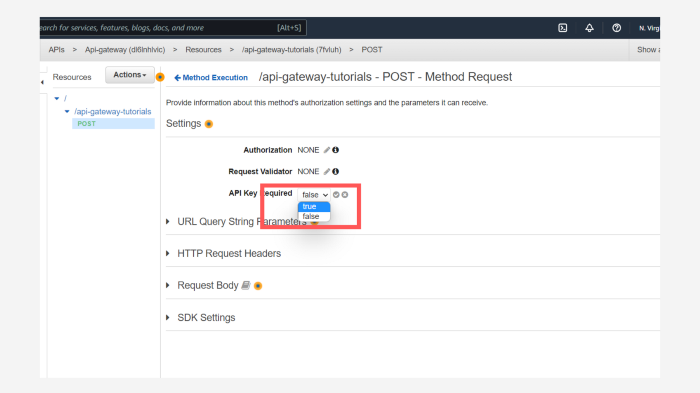Select /api-gateway-tutorials resource
Viewport: 700px width, 393px height.
(x=112, y=112)
